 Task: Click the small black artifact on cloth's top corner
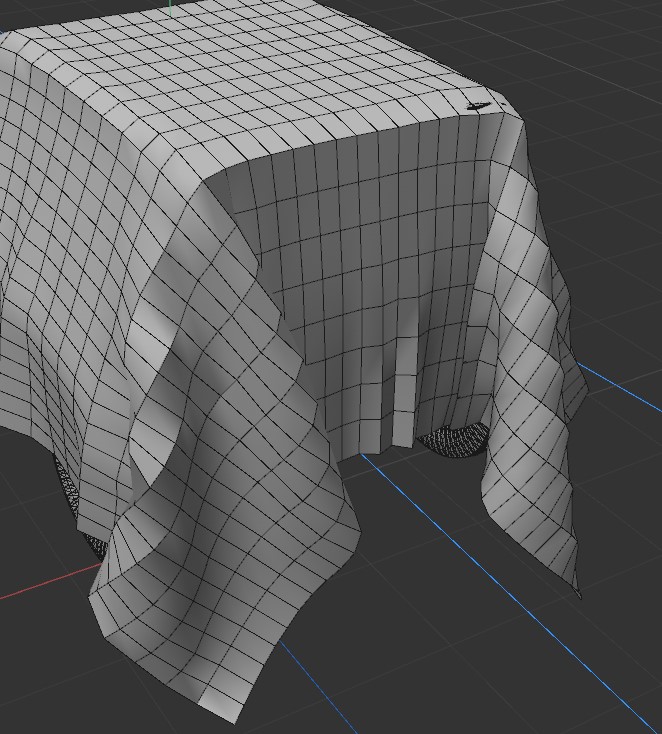pyautogui.click(x=478, y=107)
